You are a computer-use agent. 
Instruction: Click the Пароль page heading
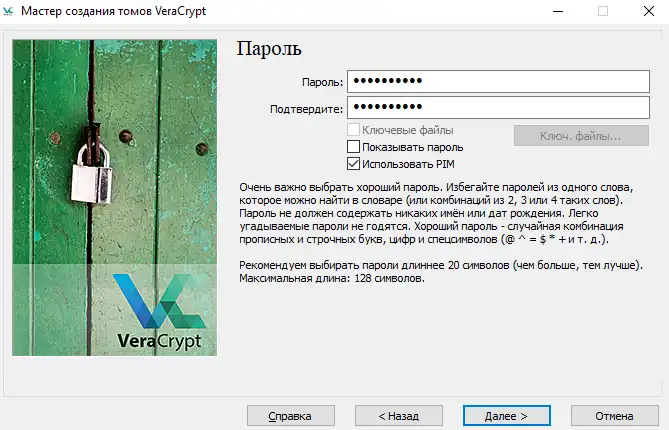click(268, 48)
